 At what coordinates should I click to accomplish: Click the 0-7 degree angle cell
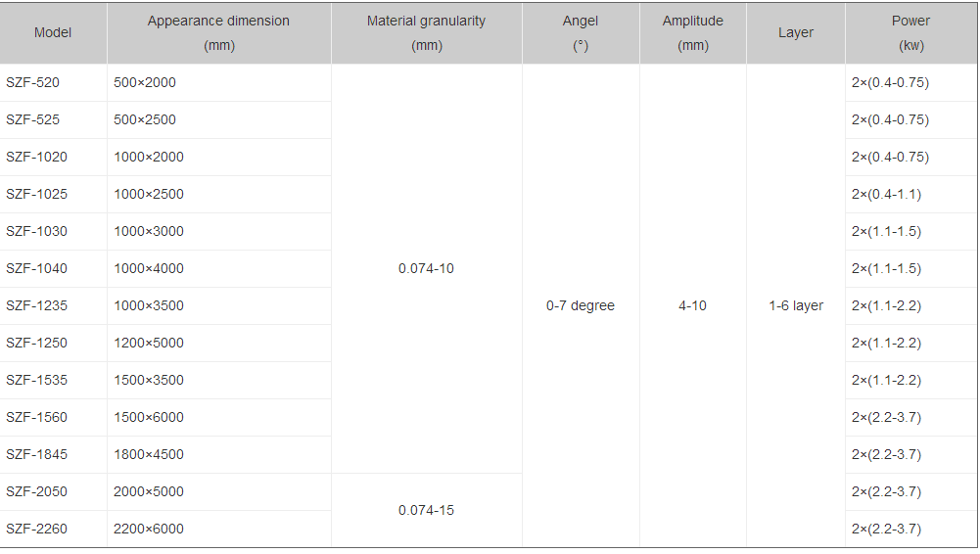(581, 305)
